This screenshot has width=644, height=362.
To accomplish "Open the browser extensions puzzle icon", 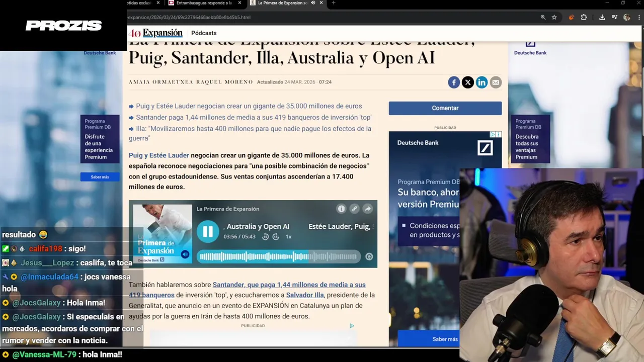I will pos(584,17).
